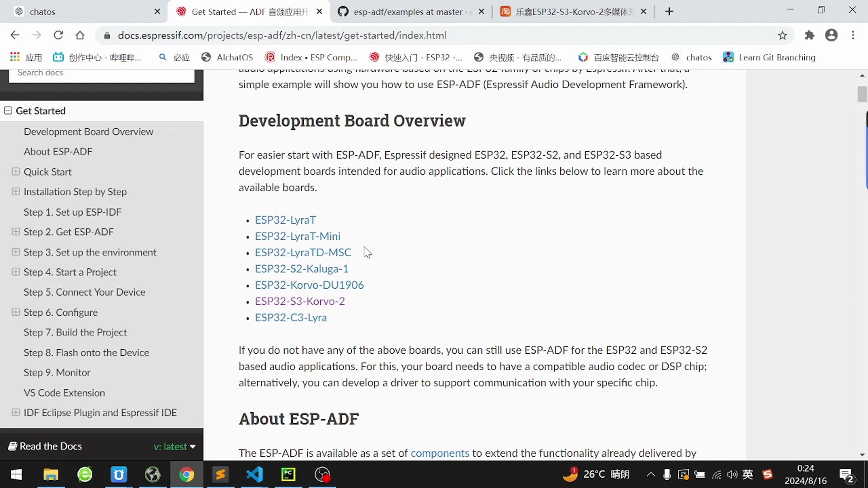The width and height of the screenshot is (868, 488).
Task: Open a new browser tab
Action: [x=670, y=12]
